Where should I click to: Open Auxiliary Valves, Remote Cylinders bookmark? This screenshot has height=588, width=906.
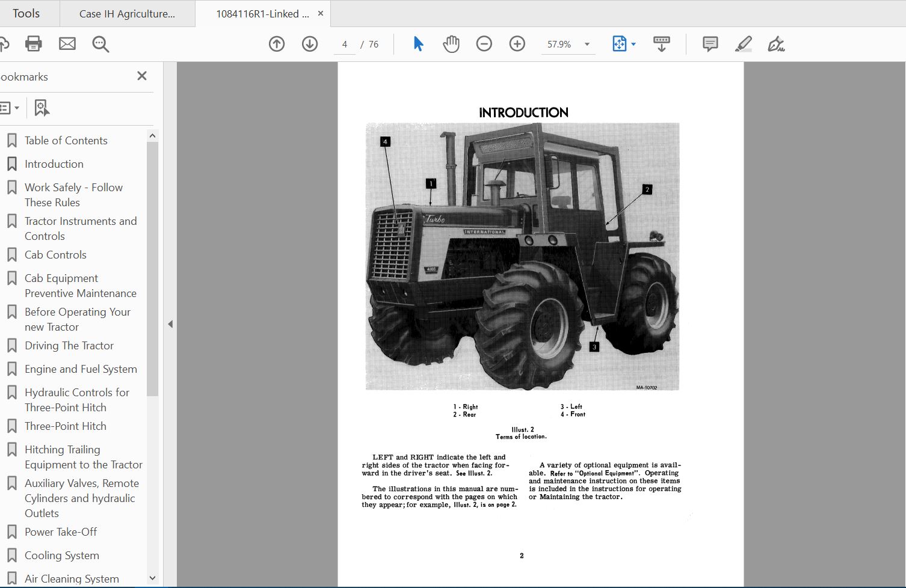pyautogui.click(x=82, y=498)
